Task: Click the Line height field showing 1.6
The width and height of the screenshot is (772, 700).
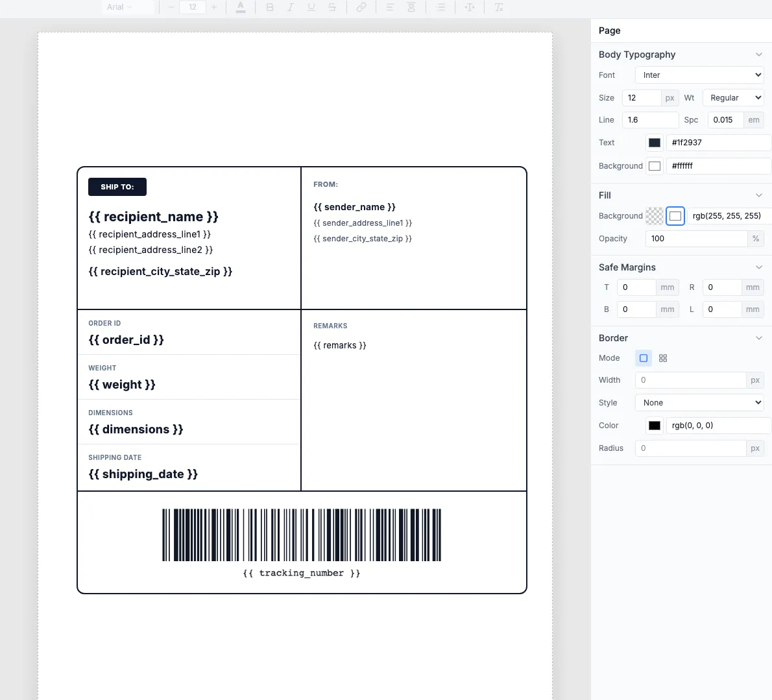Action: (x=651, y=119)
